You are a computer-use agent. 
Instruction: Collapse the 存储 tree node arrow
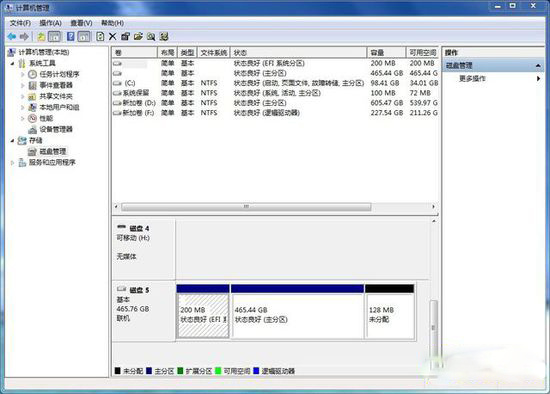pos(13,140)
